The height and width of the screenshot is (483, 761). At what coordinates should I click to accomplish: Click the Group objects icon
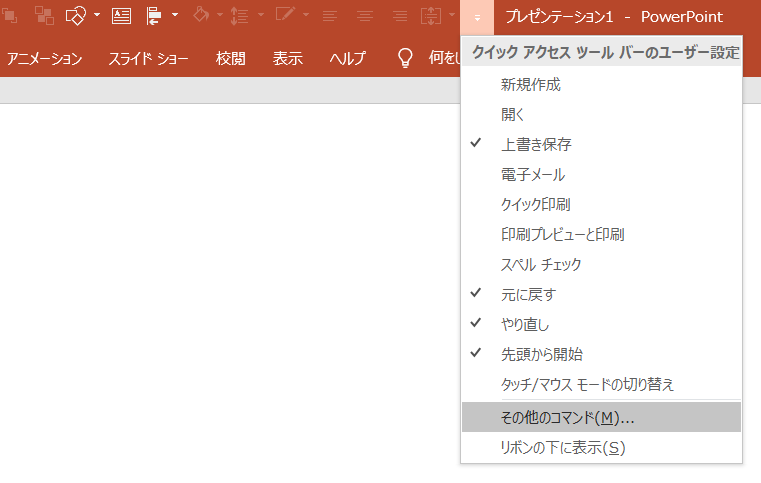45,16
